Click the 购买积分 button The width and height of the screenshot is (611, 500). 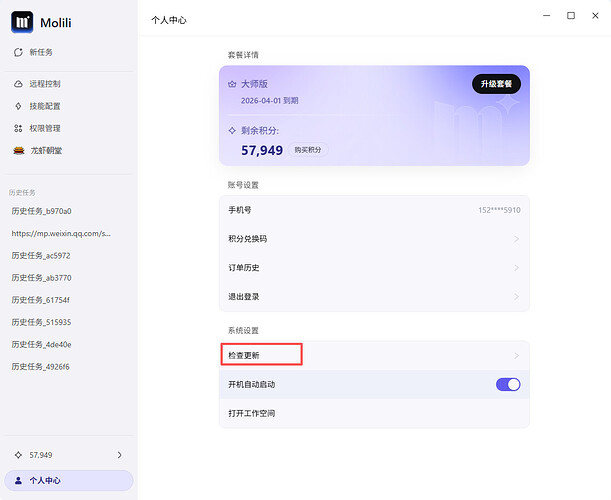coord(310,150)
